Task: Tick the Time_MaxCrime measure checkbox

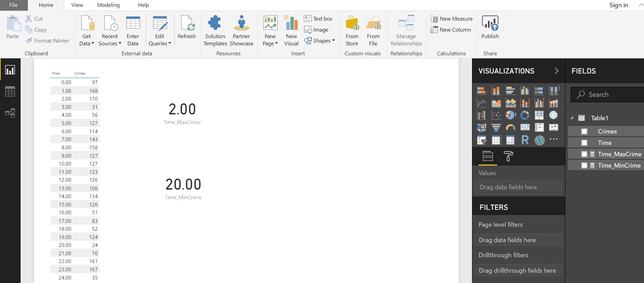Action: 584,154
